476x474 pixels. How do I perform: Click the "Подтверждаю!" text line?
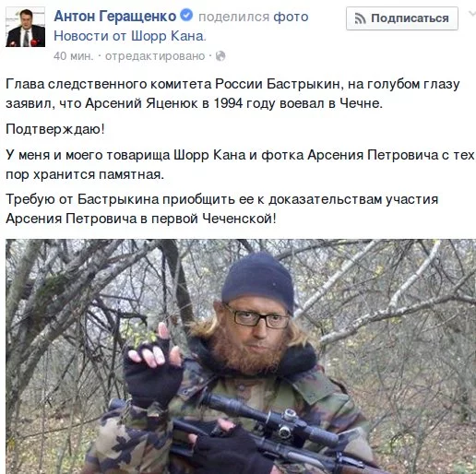coord(55,129)
